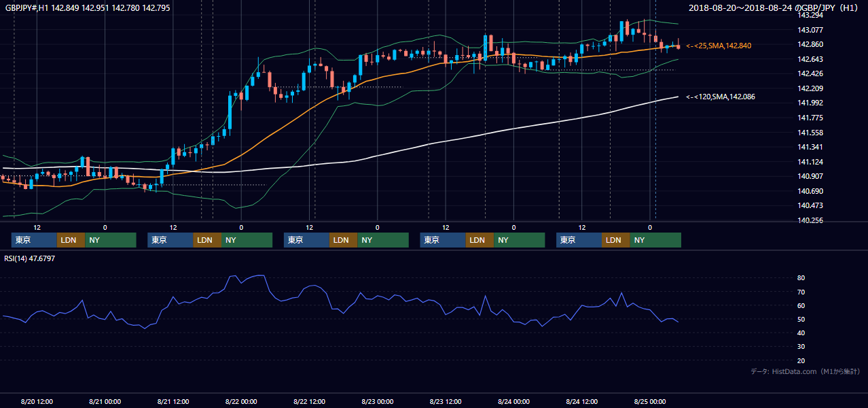
Task: Click price axis value 143.294
Action: (810, 15)
